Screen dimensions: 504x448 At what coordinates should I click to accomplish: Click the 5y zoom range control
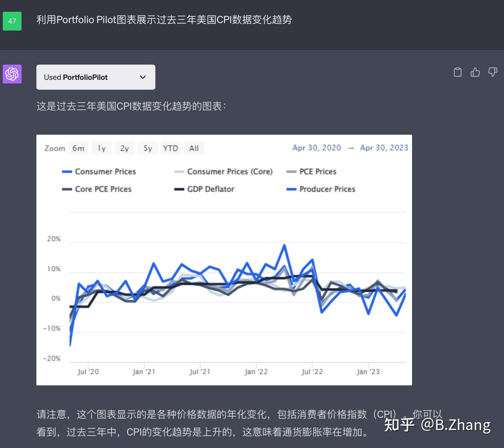148,148
